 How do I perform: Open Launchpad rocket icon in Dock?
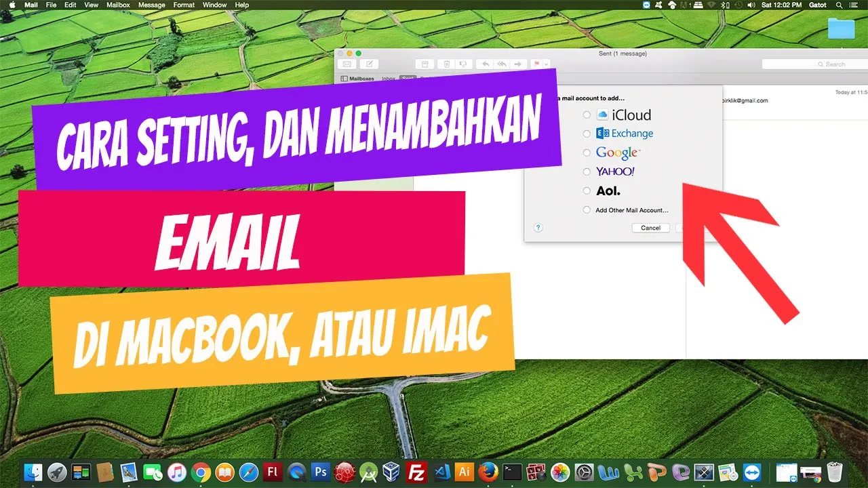(x=57, y=472)
